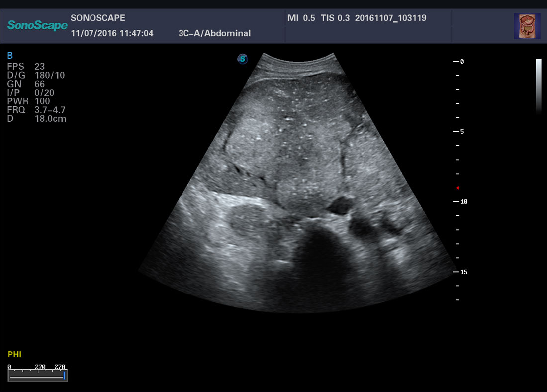Click the B mode indicator
Screen dimensions: 547x392
10,56
